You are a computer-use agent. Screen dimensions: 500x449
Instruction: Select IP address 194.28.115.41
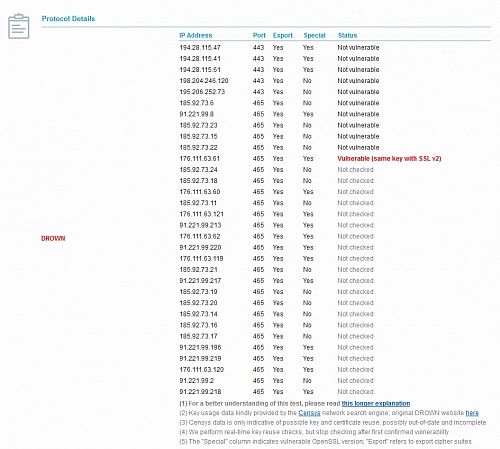point(200,59)
